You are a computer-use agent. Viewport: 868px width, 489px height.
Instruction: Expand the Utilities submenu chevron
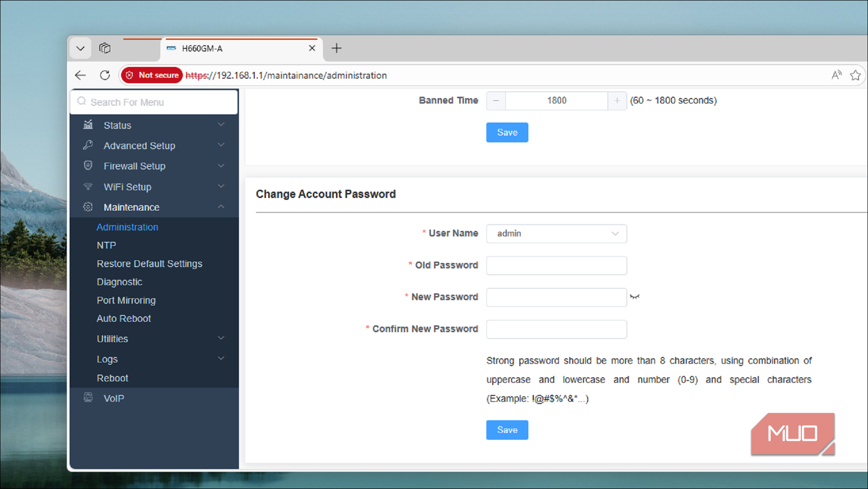(221, 338)
